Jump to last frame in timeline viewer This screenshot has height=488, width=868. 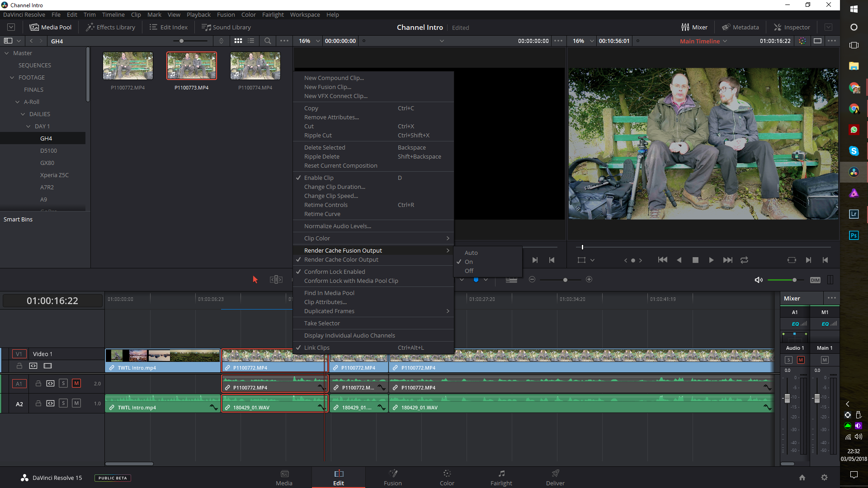pyautogui.click(x=727, y=260)
